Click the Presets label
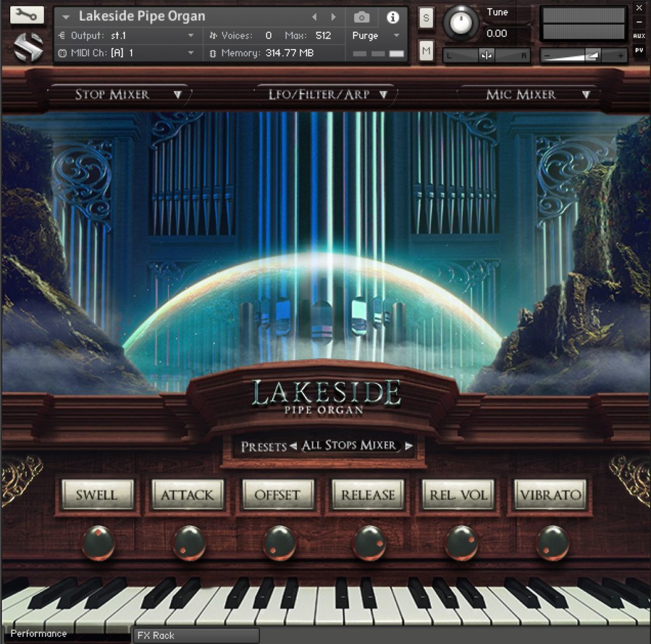The height and width of the screenshot is (644, 651). (264, 446)
